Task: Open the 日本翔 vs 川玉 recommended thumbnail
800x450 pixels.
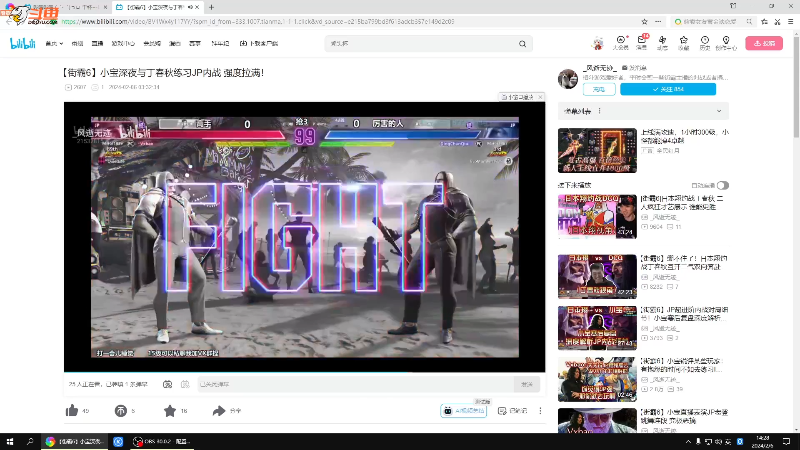Action: 597,328
